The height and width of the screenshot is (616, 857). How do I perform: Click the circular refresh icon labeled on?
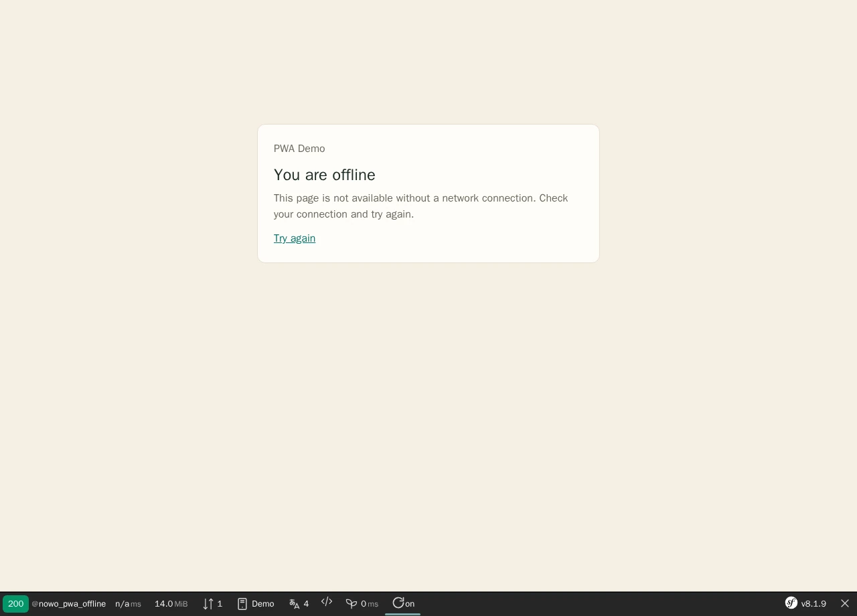pos(398,603)
